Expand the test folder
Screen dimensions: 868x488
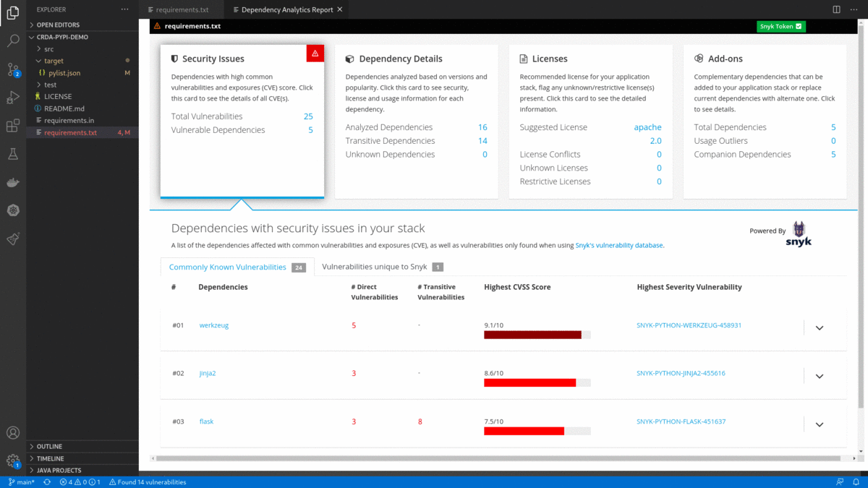[82, 85]
